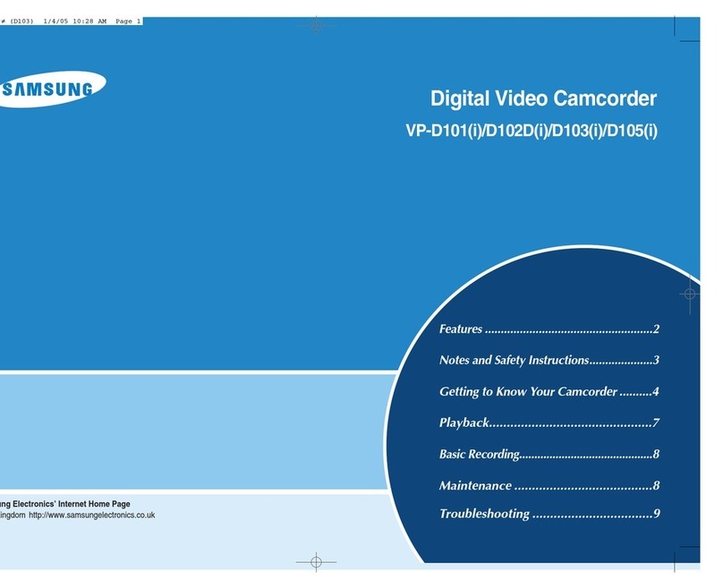
Task: Open the Basic Recording contents entry
Action: click(x=549, y=455)
